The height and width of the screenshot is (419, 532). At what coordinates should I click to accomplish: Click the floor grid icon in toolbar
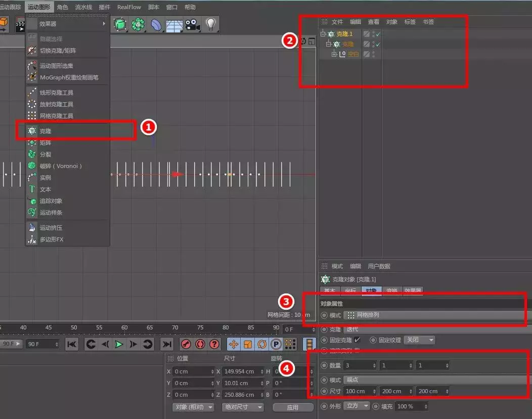[x=174, y=24]
